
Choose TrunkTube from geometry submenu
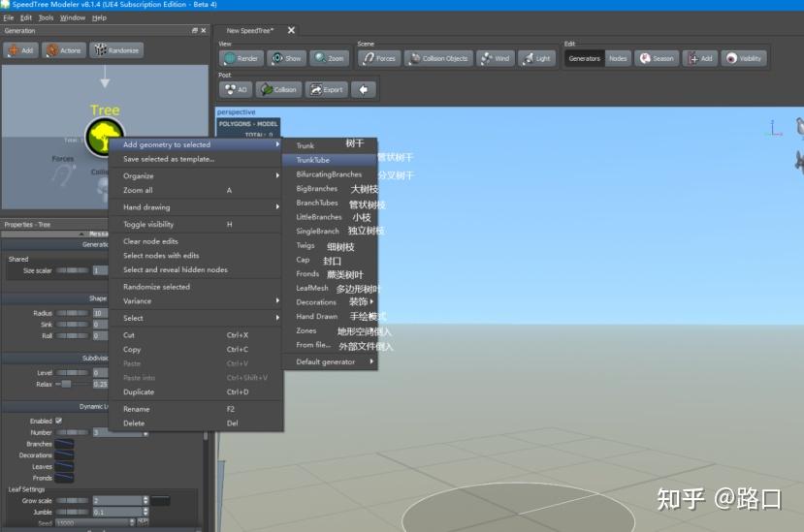[x=330, y=160]
